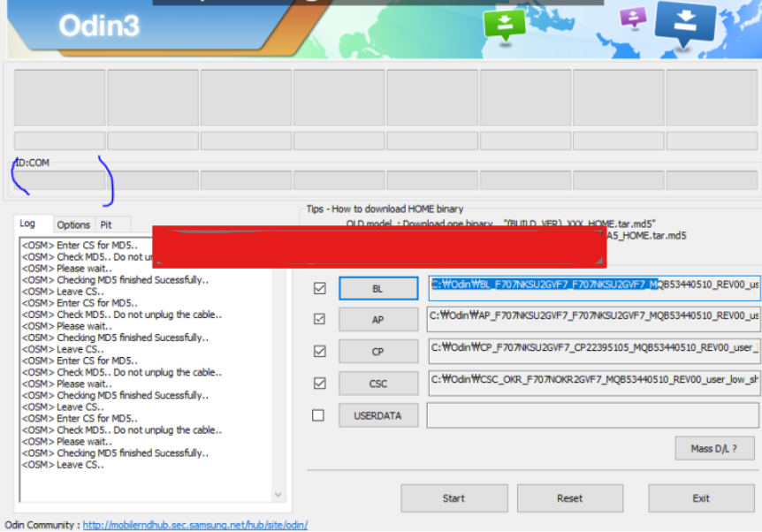Click the small purple download icon

(x=633, y=19)
